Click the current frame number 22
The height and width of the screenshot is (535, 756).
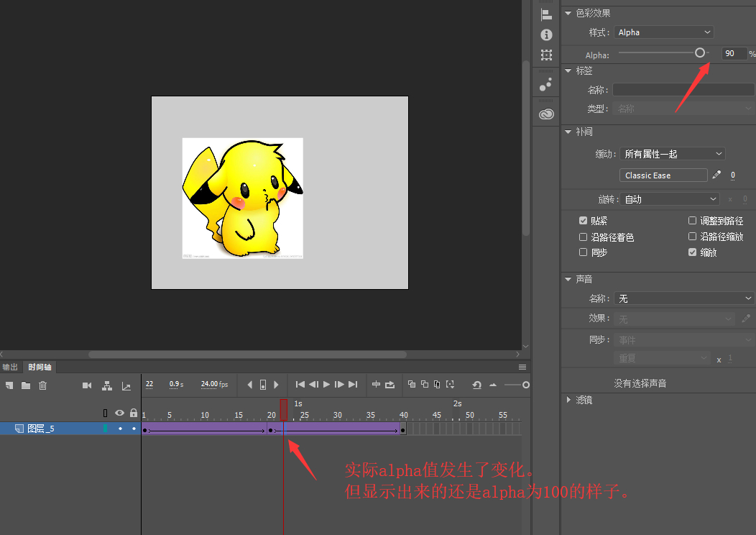click(x=149, y=384)
